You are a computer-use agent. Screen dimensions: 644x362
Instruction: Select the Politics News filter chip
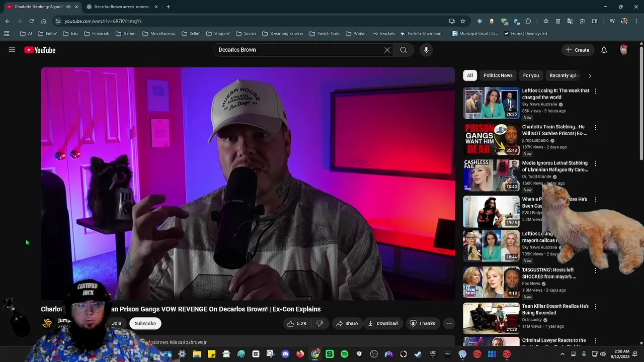(x=498, y=75)
